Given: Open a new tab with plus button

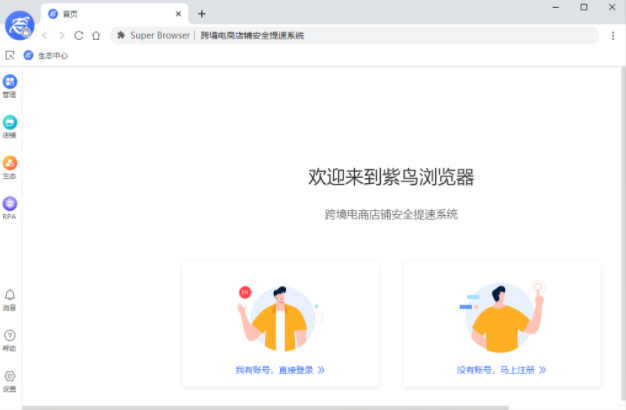Looking at the screenshot, I should pyautogui.click(x=201, y=14).
